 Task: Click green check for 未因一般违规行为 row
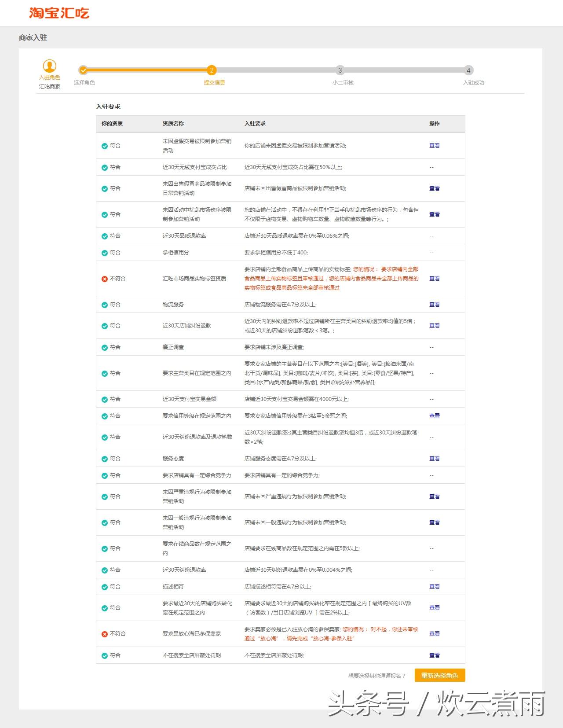pyautogui.click(x=105, y=522)
